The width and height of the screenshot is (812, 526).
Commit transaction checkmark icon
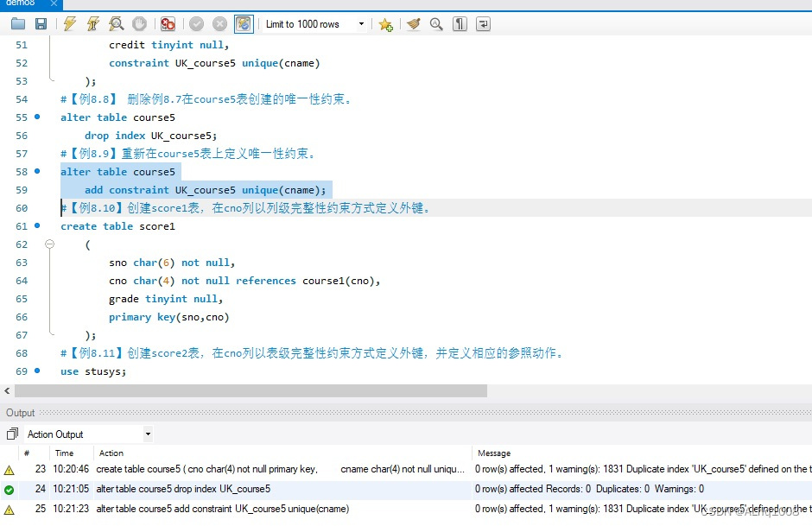pyautogui.click(x=196, y=24)
